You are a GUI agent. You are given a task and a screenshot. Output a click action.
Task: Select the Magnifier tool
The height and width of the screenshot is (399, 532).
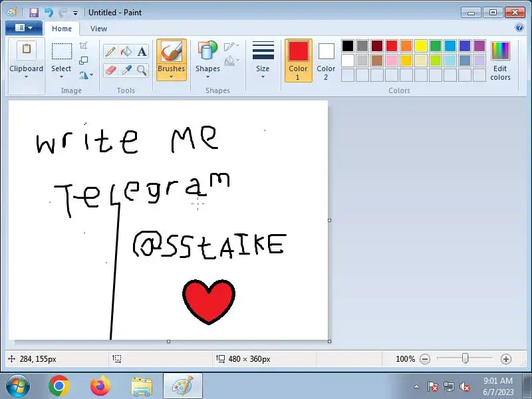[142, 70]
